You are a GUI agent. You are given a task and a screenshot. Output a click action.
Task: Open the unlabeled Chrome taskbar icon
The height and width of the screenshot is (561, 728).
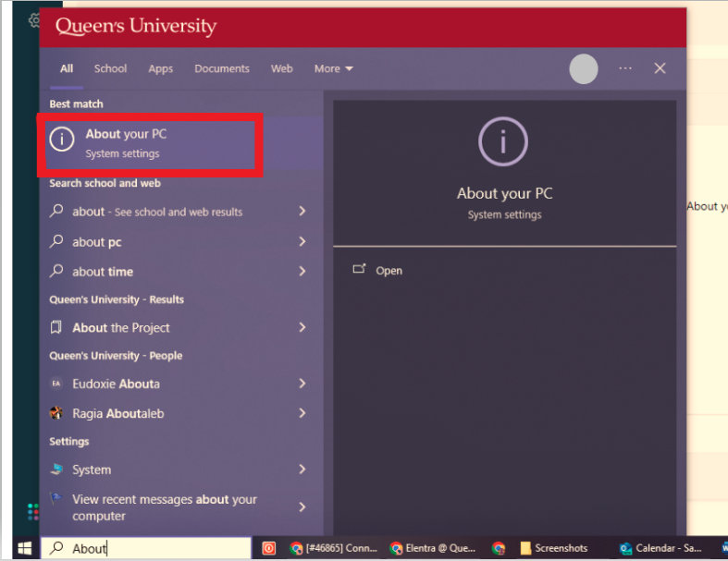coord(499,548)
